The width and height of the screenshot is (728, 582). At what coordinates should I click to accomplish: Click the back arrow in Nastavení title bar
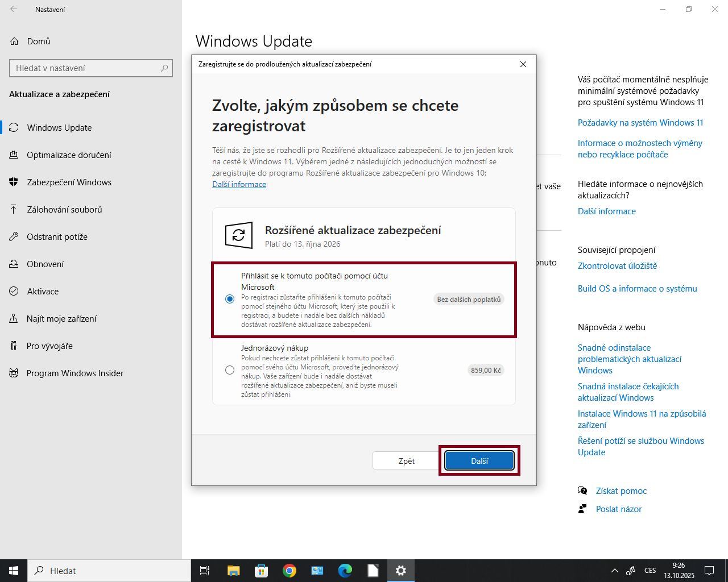tap(14, 9)
